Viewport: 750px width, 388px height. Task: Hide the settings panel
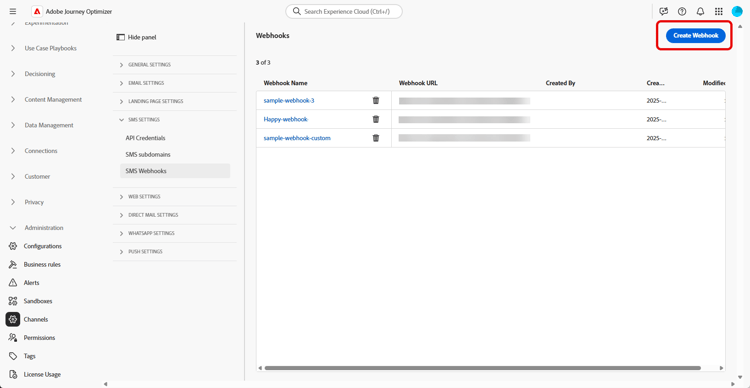[136, 37]
